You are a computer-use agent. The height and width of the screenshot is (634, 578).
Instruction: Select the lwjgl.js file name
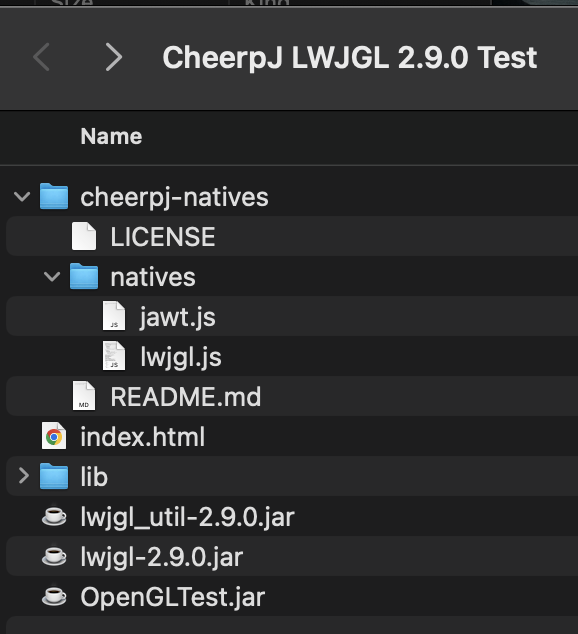pyautogui.click(x=181, y=357)
